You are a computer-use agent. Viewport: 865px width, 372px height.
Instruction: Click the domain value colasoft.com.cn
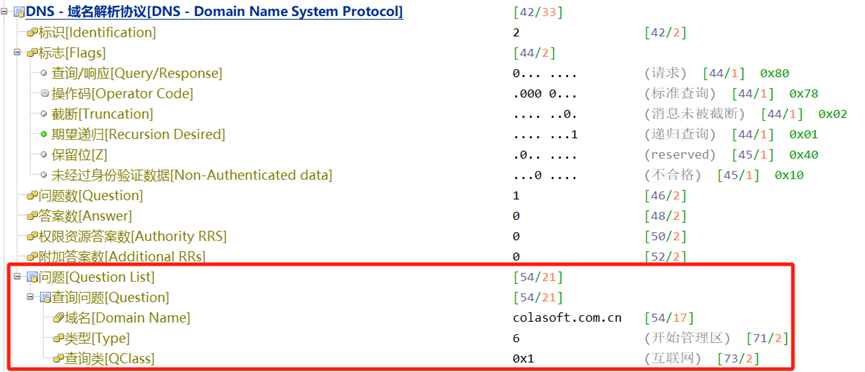(567, 318)
